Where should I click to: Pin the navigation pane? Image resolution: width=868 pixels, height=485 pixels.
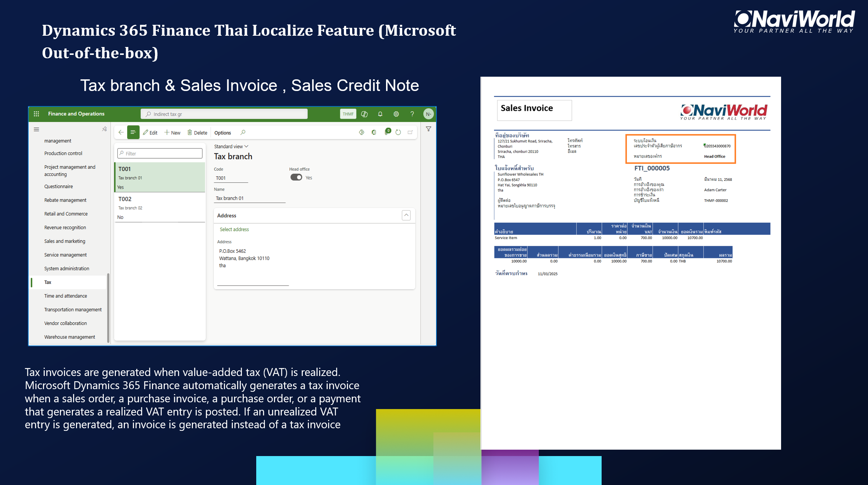[x=105, y=129]
